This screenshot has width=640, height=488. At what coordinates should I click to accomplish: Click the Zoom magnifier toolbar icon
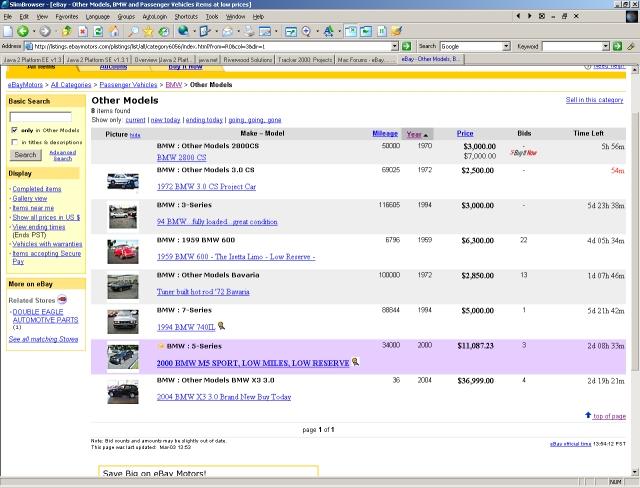click(306, 31)
